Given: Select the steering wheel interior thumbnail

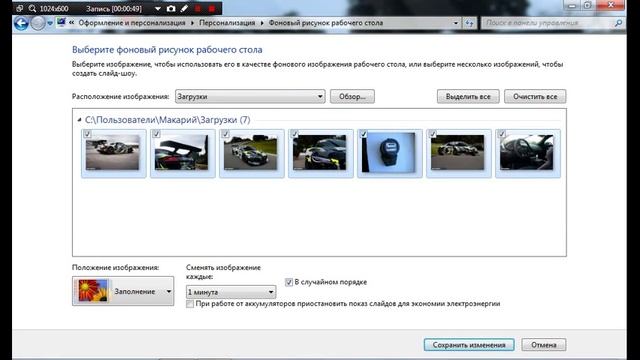Looking at the screenshot, I should pyautogui.click(x=527, y=153).
